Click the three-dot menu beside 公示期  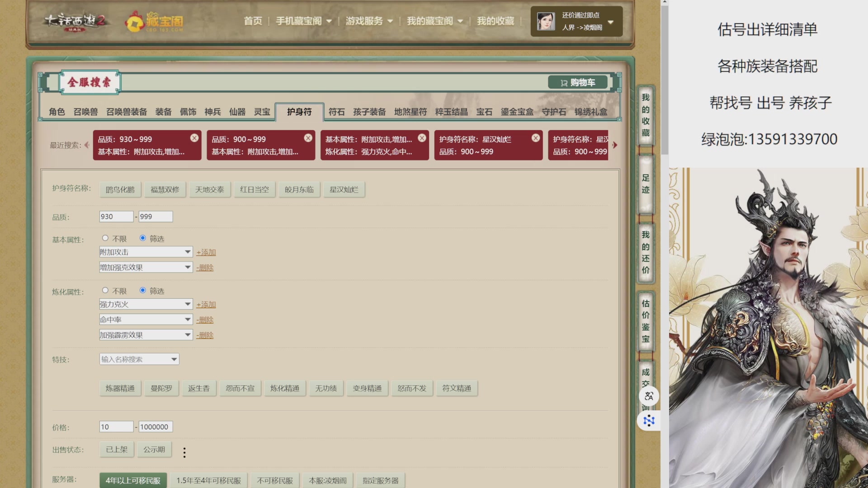(x=184, y=452)
